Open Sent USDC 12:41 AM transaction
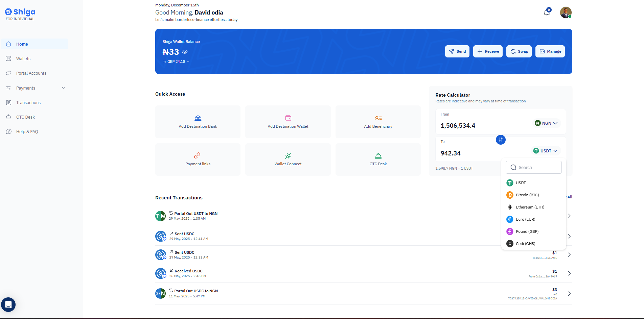The height and width of the screenshot is (319, 644). click(364, 236)
